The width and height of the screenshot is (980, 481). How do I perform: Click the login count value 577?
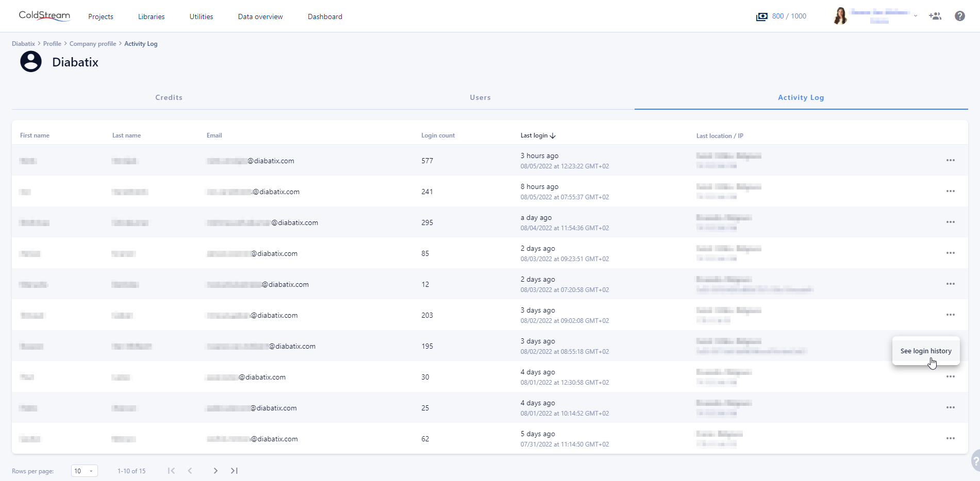click(427, 161)
